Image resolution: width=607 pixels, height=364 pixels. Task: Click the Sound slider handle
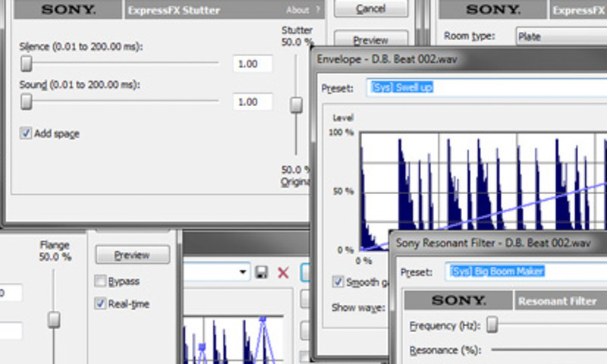(27, 102)
